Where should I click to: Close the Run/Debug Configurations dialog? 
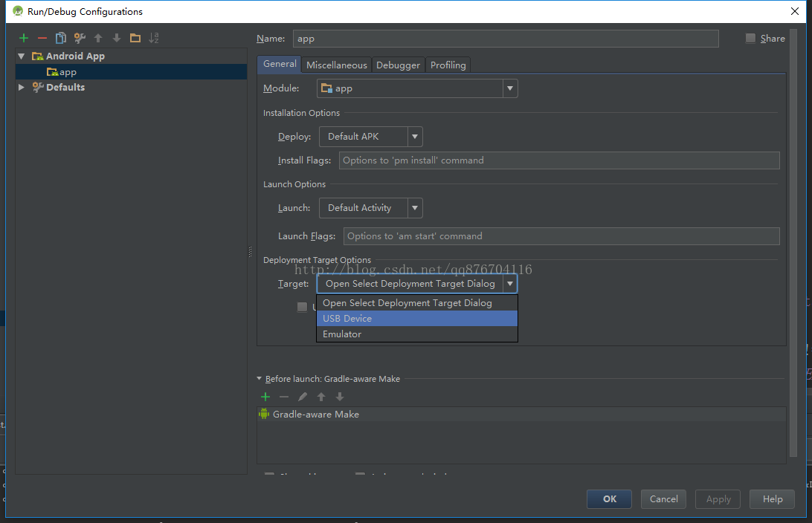pos(795,11)
